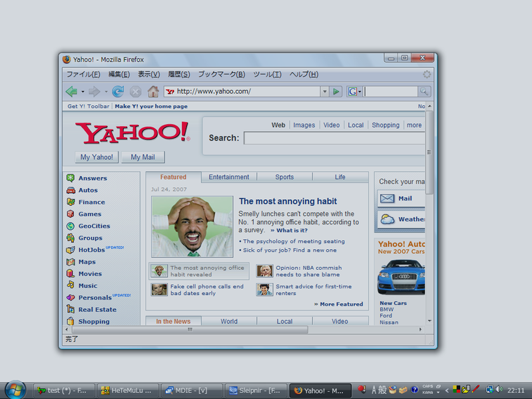This screenshot has width=532, height=399.
Task: Click the blue car Autos image
Action: [x=401, y=276]
